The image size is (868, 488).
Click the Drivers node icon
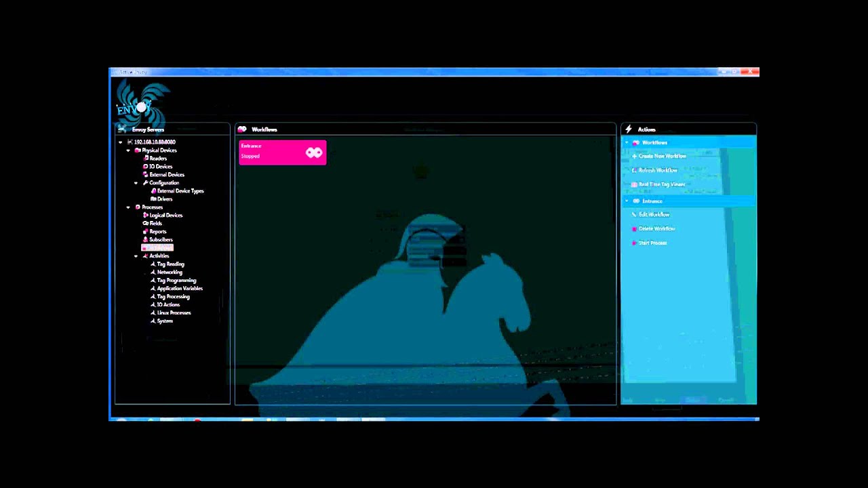point(153,199)
